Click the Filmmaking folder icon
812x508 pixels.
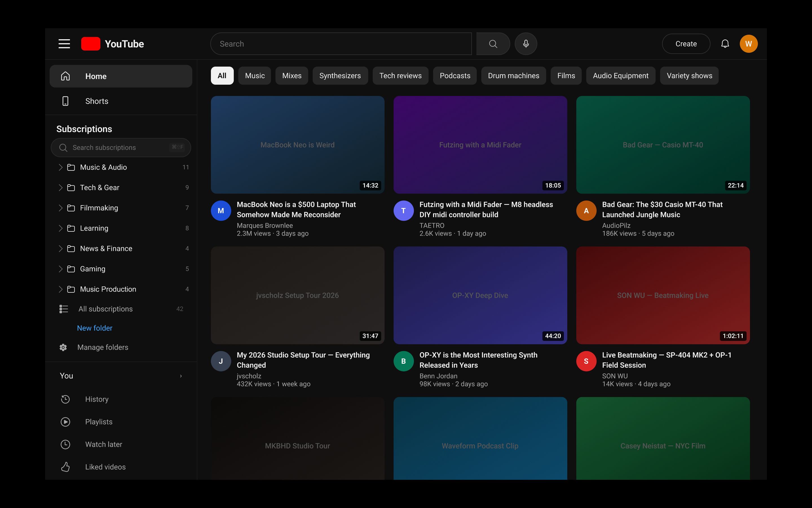point(71,208)
